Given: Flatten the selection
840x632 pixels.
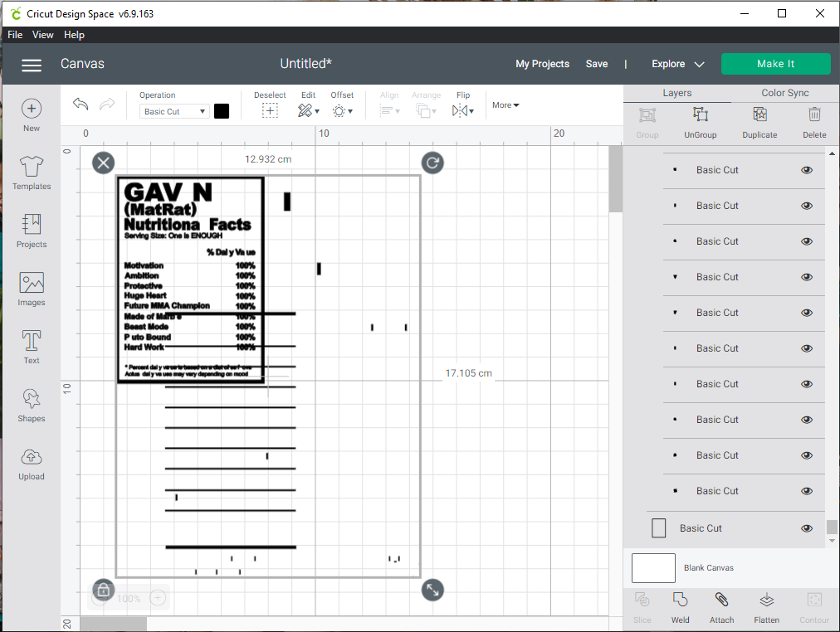Looking at the screenshot, I should (766, 607).
